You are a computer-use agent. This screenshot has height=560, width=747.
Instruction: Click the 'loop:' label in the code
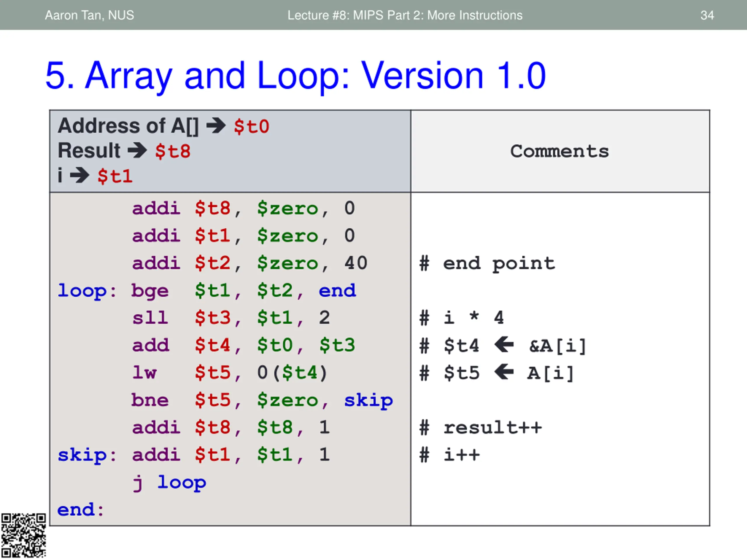(x=87, y=290)
